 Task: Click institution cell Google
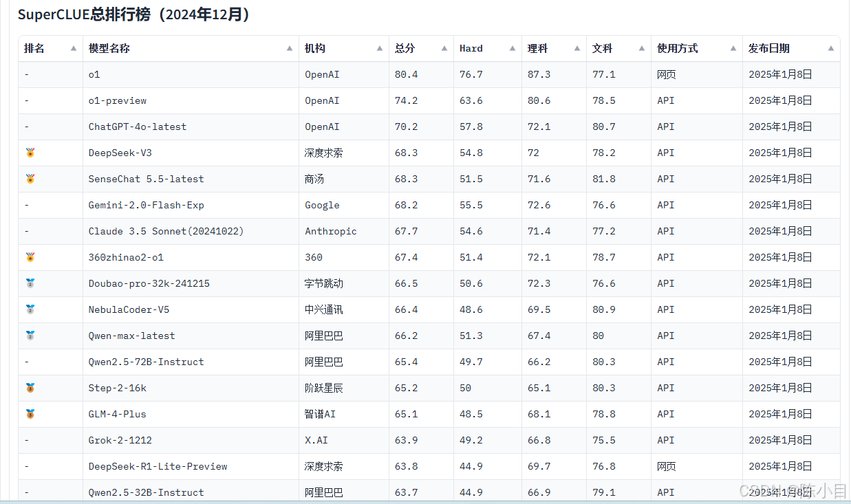[x=323, y=205]
